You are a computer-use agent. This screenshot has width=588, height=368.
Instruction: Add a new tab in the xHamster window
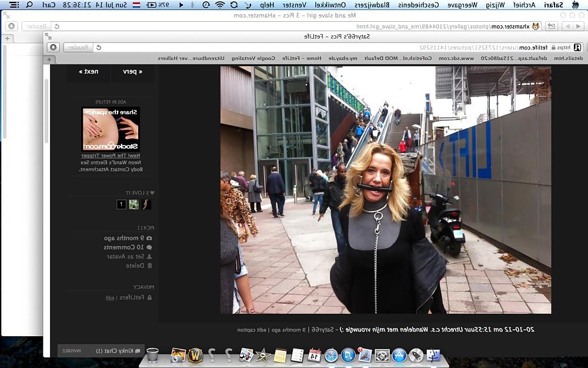[x=7, y=38]
